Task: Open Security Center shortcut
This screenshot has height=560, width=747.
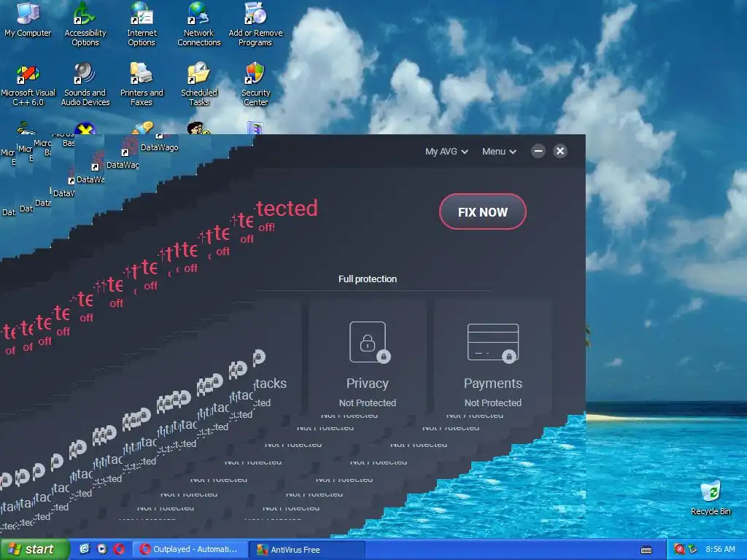Action: tap(255, 85)
